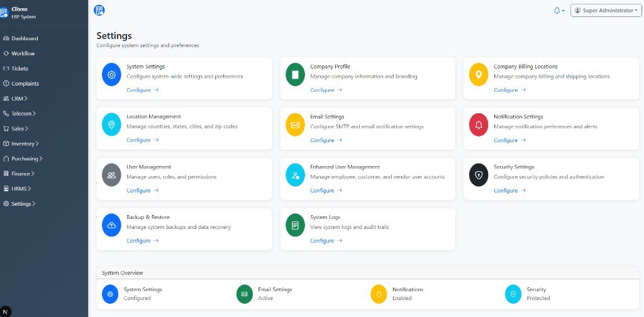Click the System Logs card title
The width and height of the screenshot is (644, 317).
coord(325,217)
